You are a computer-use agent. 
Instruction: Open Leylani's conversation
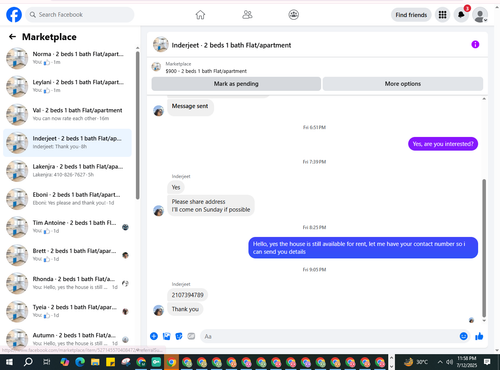(x=67, y=86)
